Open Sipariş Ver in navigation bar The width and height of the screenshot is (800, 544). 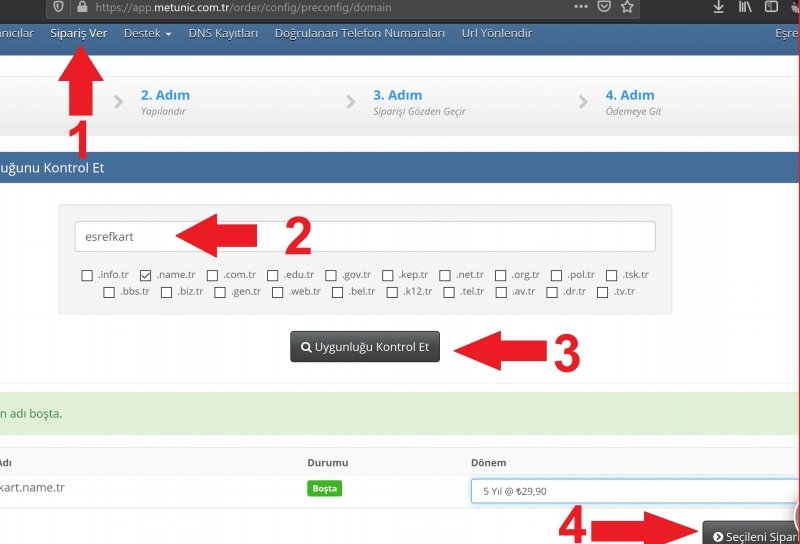[x=78, y=33]
